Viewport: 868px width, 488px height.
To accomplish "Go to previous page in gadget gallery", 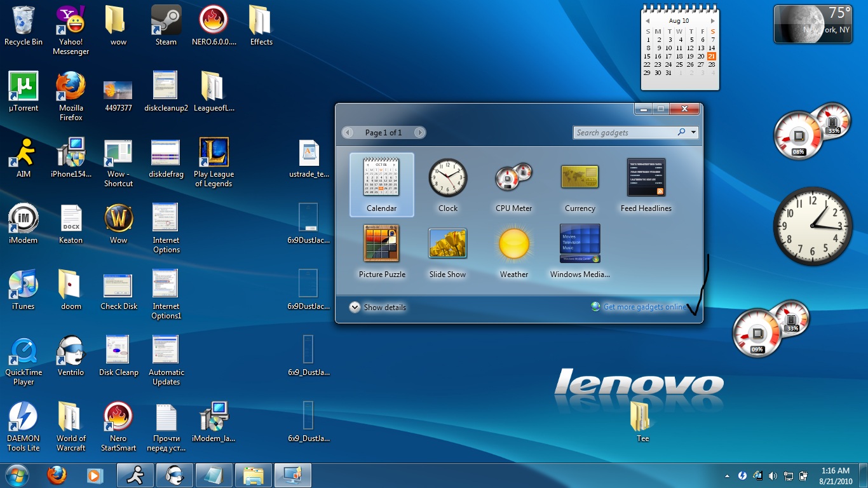I will [348, 133].
